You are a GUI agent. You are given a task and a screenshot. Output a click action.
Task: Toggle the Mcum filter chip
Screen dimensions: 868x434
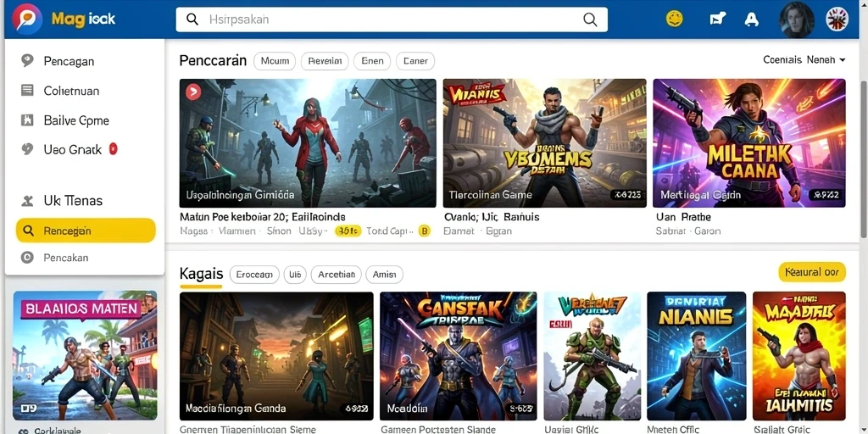(275, 61)
